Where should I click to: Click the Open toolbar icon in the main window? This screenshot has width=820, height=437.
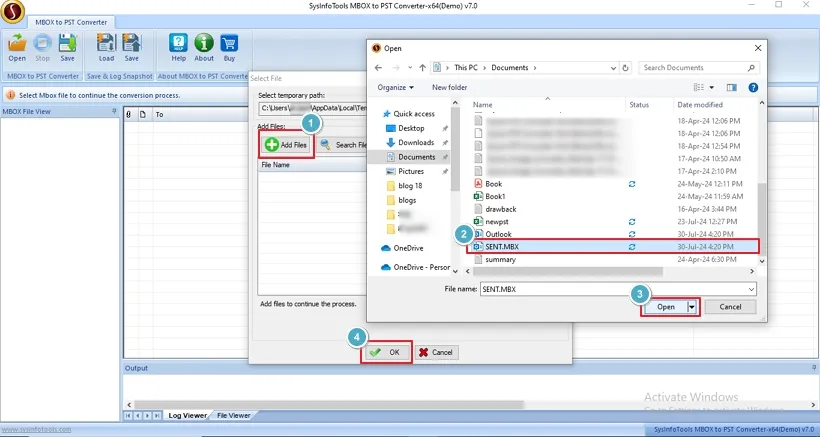pos(17,48)
